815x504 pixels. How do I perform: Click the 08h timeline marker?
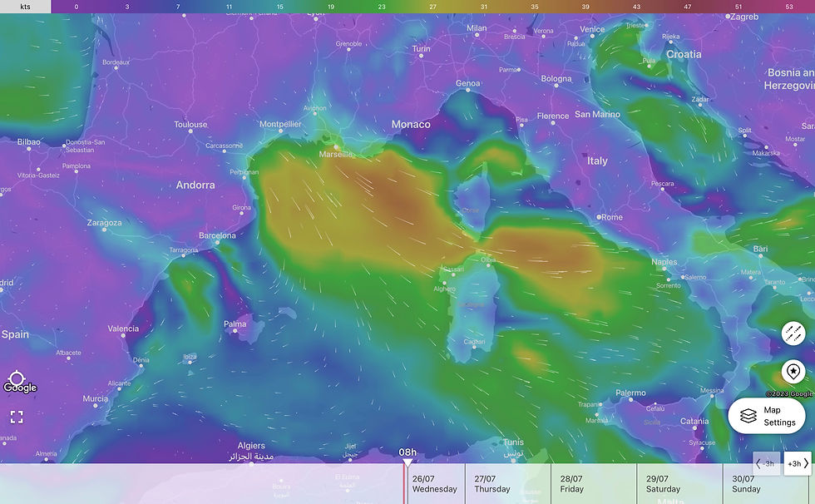pyautogui.click(x=407, y=457)
